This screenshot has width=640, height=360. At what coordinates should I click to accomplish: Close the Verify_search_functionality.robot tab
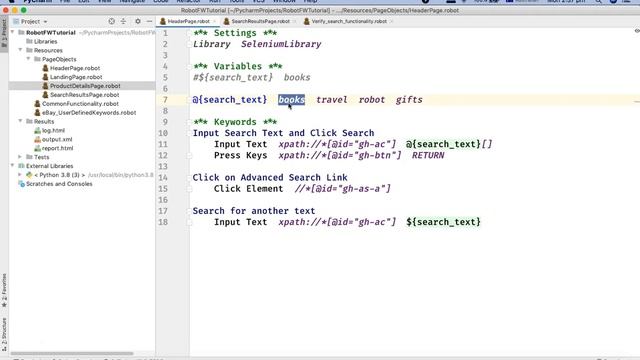point(391,21)
